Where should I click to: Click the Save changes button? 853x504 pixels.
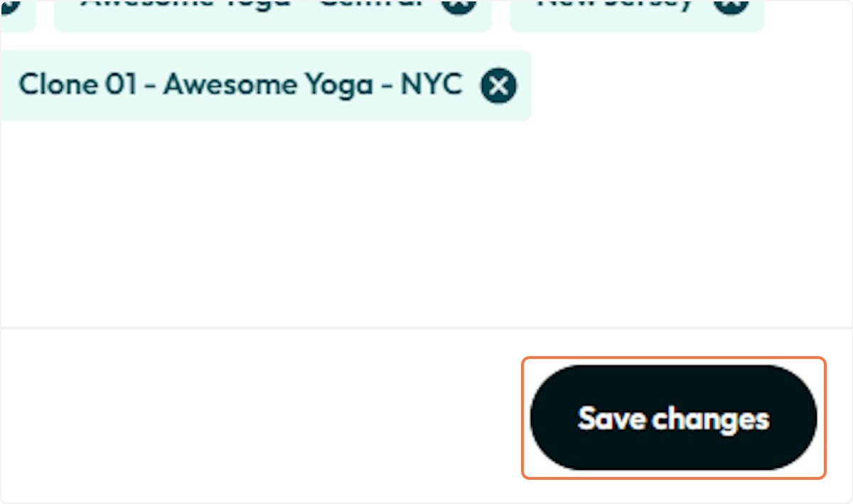(674, 418)
